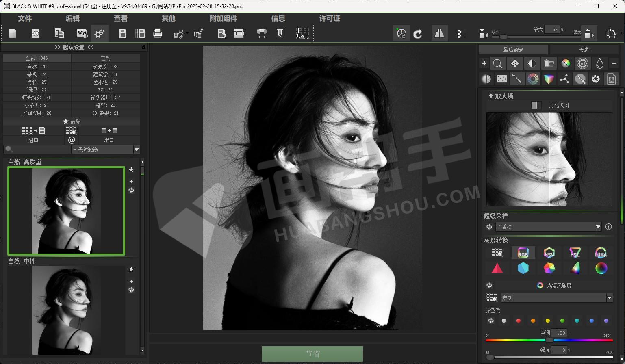
Task: Open the 附加组件 menu
Action: point(224,18)
